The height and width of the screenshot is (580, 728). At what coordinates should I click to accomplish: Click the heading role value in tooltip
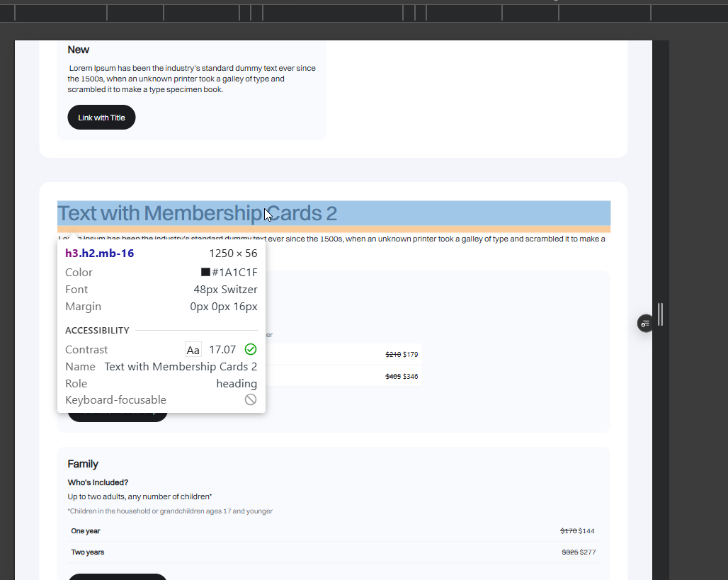237,384
